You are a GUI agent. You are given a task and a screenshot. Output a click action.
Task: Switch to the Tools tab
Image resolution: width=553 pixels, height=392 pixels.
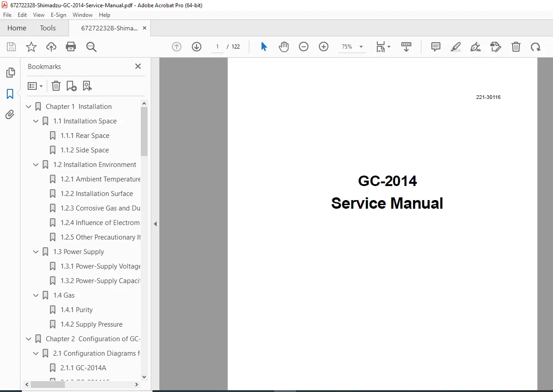[48, 28]
